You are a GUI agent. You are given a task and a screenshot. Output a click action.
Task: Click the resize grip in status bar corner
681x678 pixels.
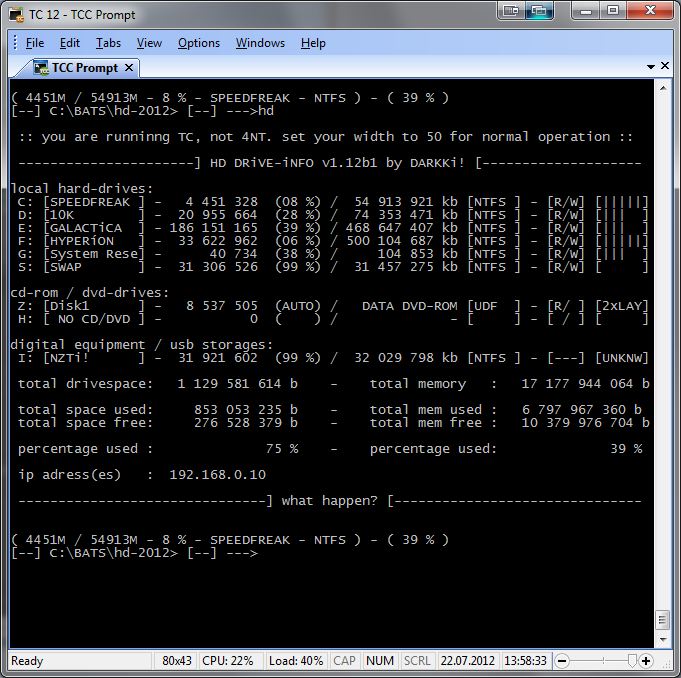pos(666,663)
